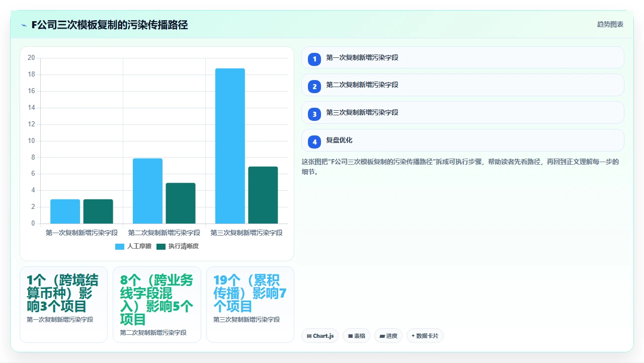Click y-axis value 10
This screenshot has width=644, height=363.
click(x=31, y=141)
